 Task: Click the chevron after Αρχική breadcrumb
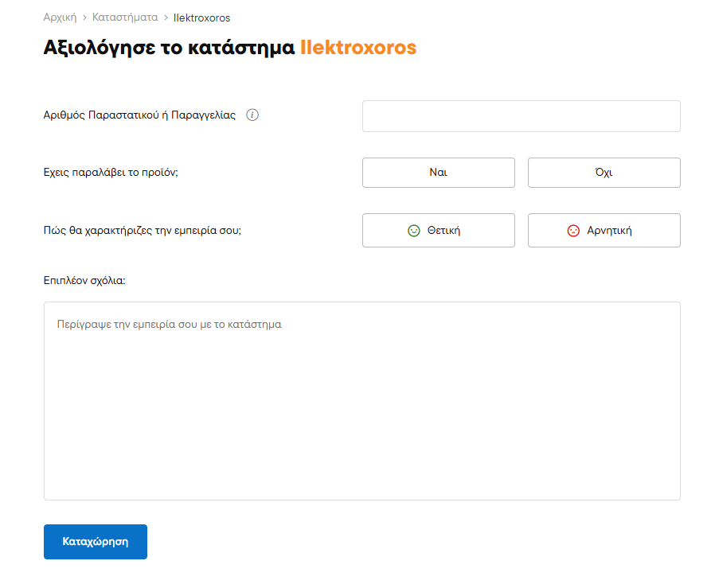(x=84, y=18)
